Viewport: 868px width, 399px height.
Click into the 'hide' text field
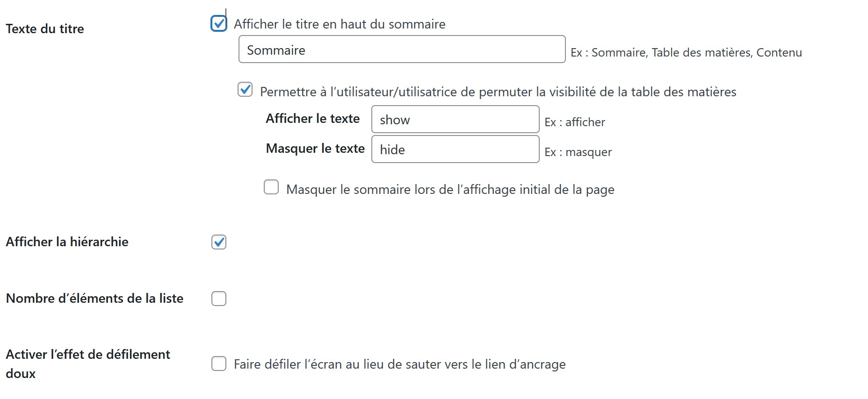coord(455,150)
